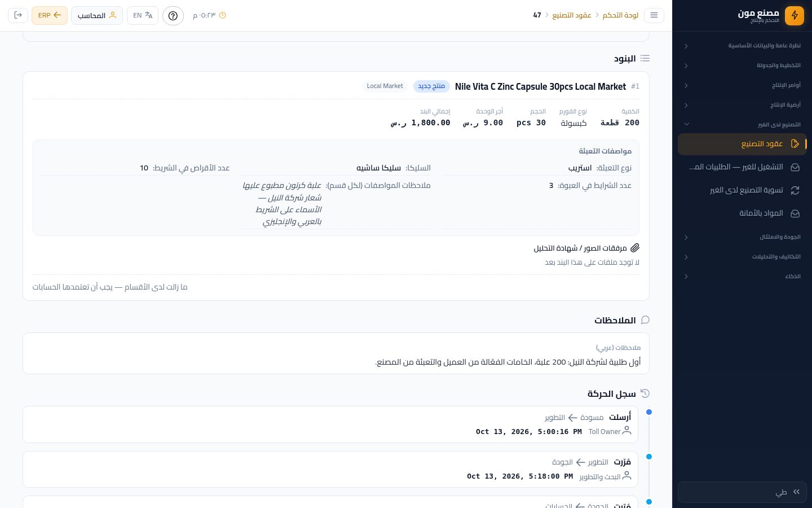Click the logout icon in top bar
Screen dimensions: 812x508
pyautogui.click(x=18, y=15)
